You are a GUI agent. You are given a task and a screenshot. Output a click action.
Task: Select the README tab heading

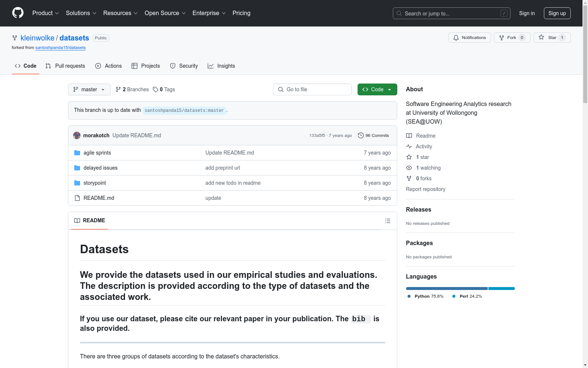pos(90,220)
